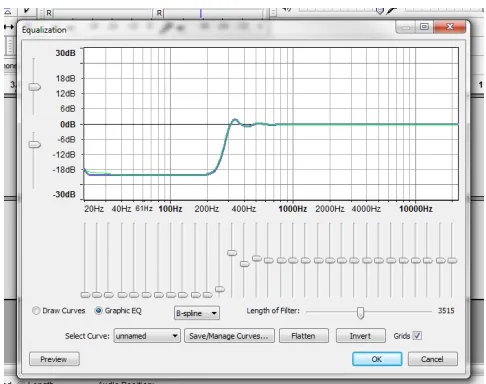The image size is (486, 384).
Task: Click the 100Hz frequency label
Action: tap(170, 209)
